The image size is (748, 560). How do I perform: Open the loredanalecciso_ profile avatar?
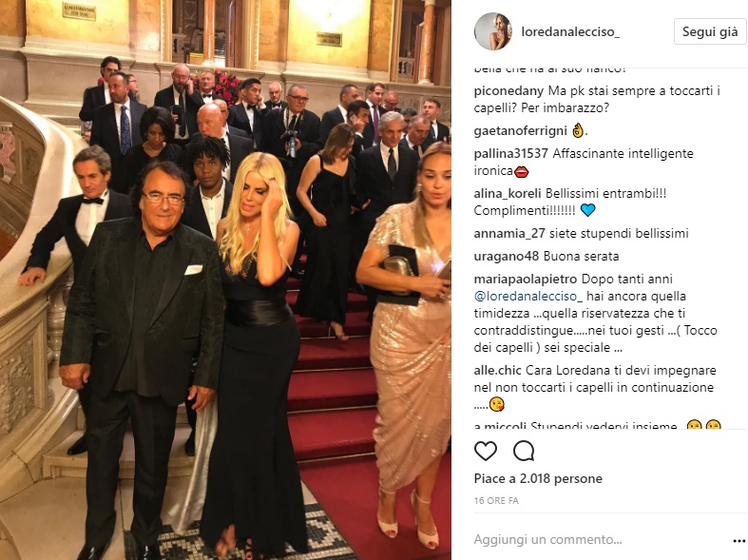pos(492,31)
